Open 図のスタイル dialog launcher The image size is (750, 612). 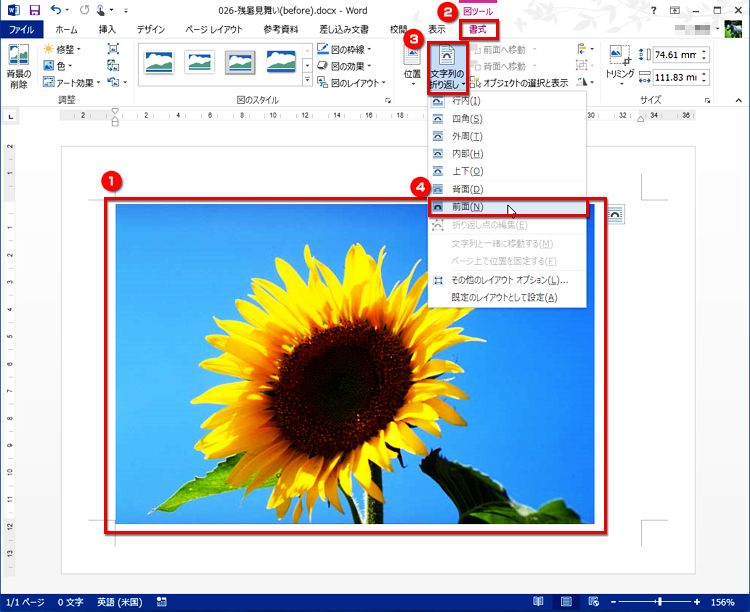[x=388, y=100]
